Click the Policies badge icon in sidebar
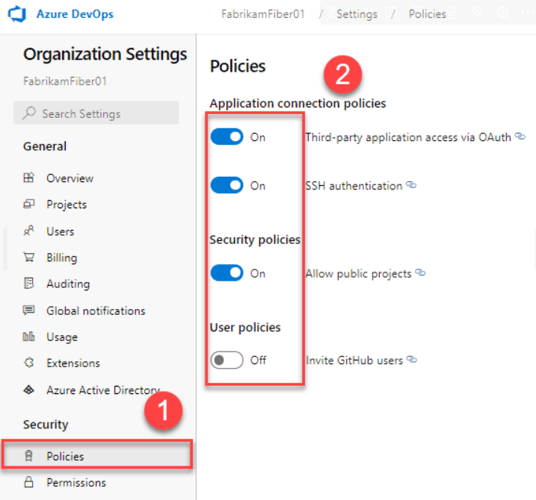The width and height of the screenshot is (536, 500). 29,456
